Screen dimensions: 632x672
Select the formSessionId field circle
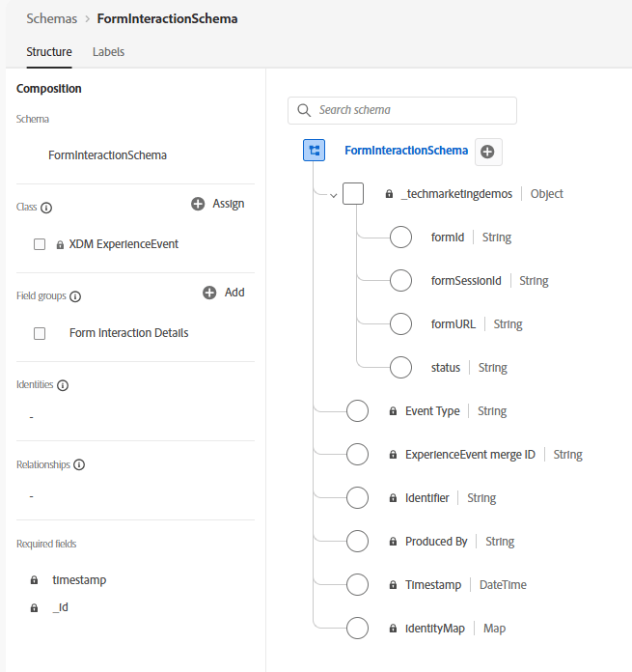tap(400, 281)
